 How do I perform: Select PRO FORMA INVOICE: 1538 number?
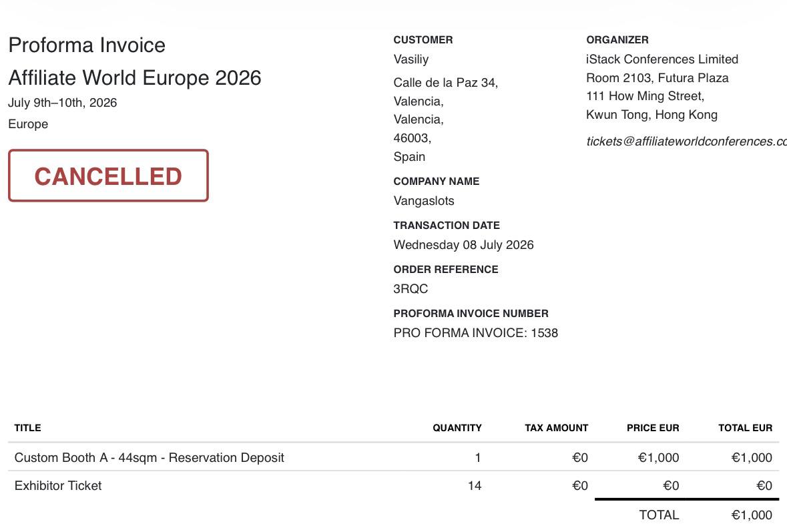(475, 333)
